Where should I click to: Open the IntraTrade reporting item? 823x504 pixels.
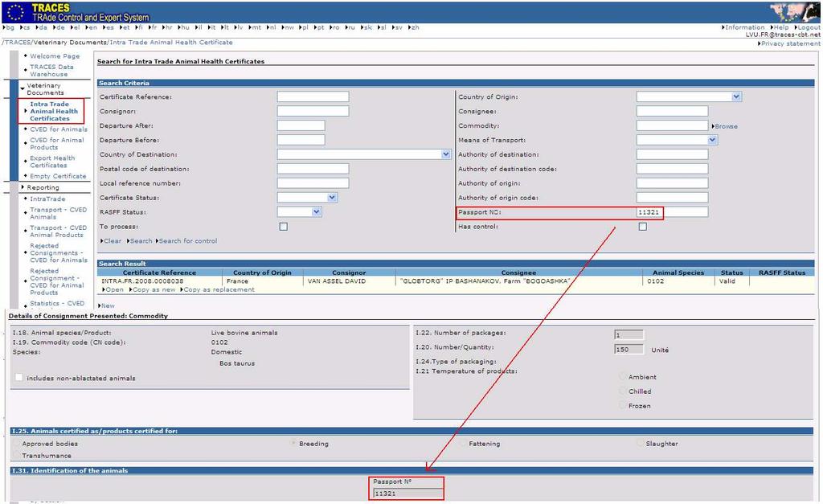point(47,199)
